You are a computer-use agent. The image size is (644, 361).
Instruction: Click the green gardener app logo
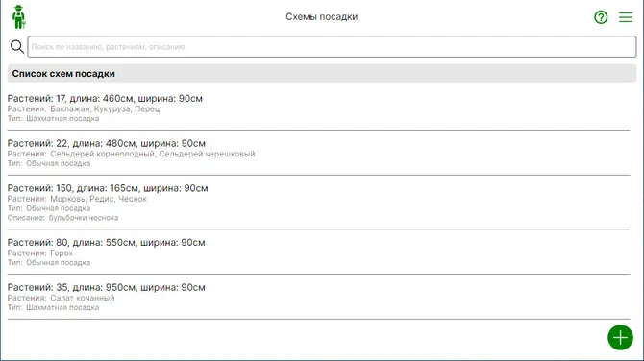click(x=18, y=17)
